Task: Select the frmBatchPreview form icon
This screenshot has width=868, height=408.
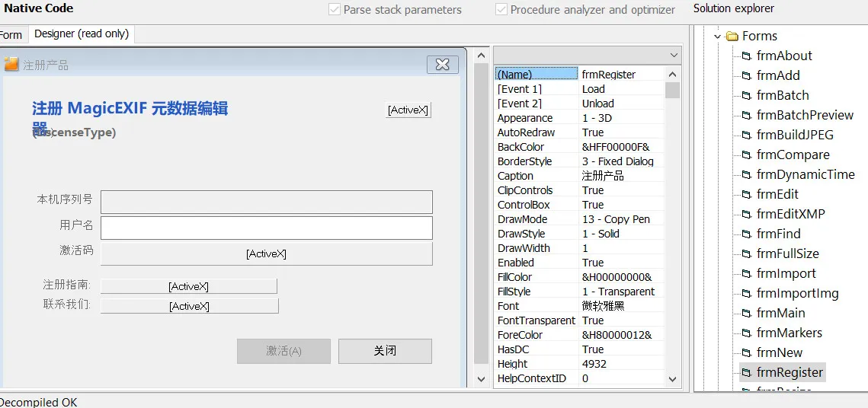Action: click(747, 115)
